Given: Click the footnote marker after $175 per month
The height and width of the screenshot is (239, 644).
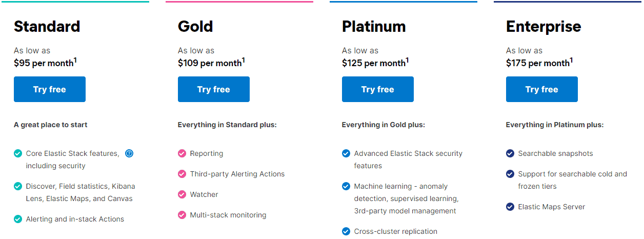Looking at the screenshot, I should coord(571,60).
